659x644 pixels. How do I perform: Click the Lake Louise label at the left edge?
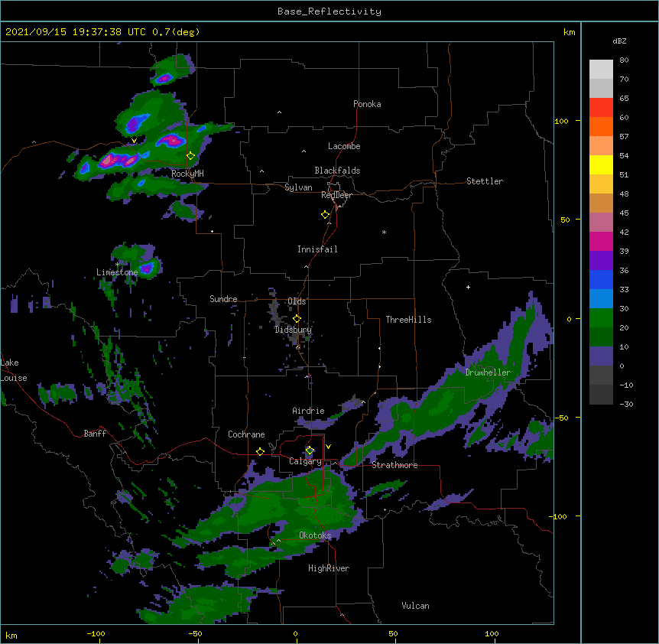(x=14, y=370)
